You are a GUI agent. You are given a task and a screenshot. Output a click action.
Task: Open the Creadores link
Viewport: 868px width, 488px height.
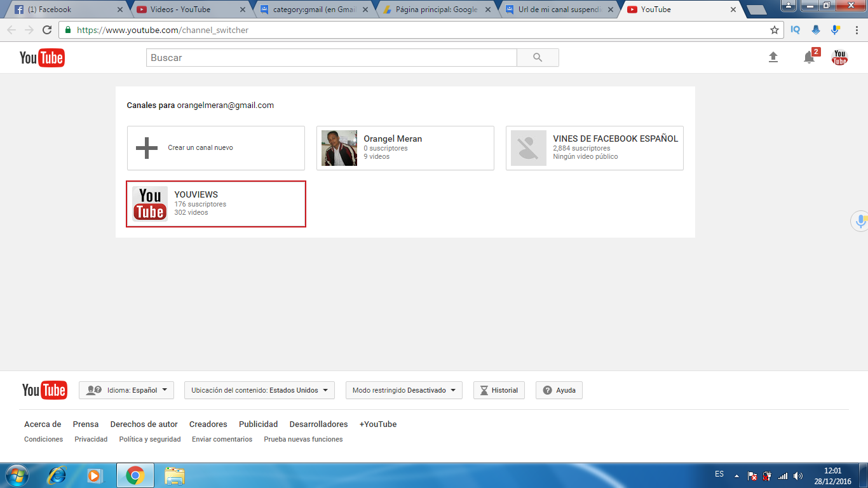[208, 424]
